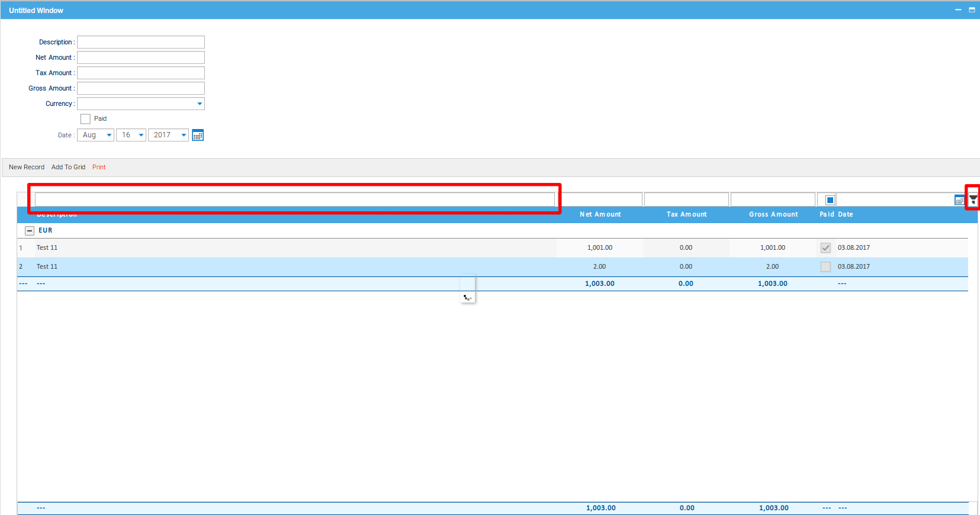Check the Paid box in the 2.00 row

pyautogui.click(x=825, y=267)
